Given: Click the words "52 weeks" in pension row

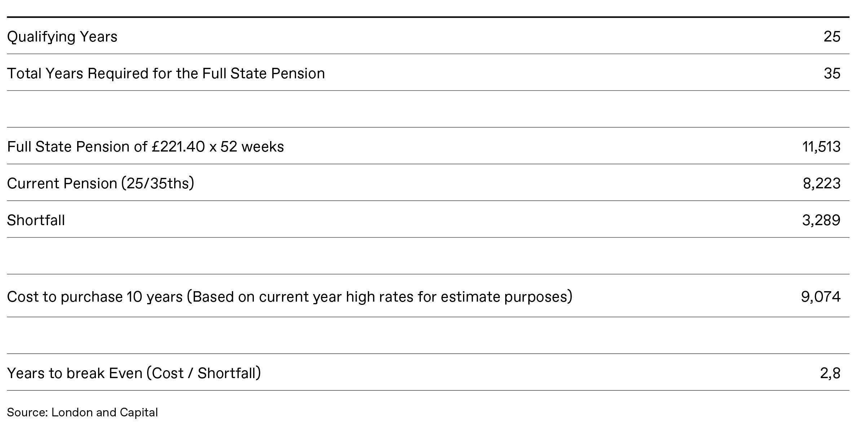Looking at the screenshot, I should coord(252,147).
